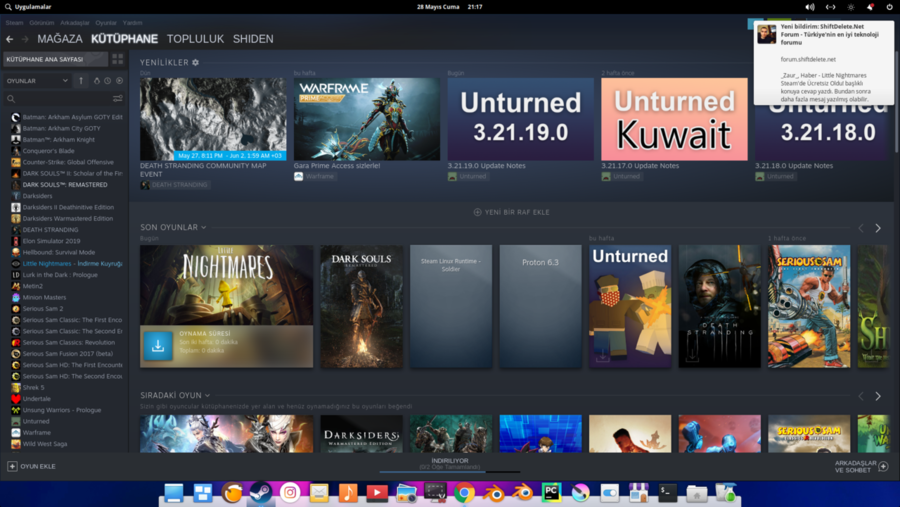Open Google Chrome from the dock
Viewport: 900px width, 507px height.
[x=464, y=493]
